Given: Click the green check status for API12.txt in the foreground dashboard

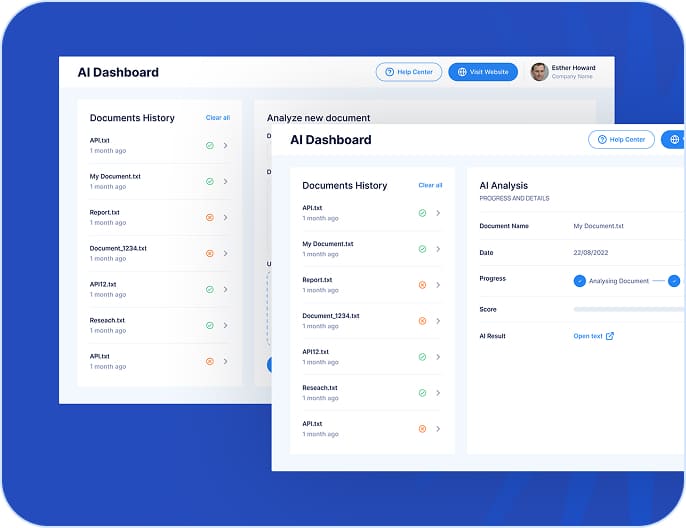Looking at the screenshot, I should tap(422, 357).
